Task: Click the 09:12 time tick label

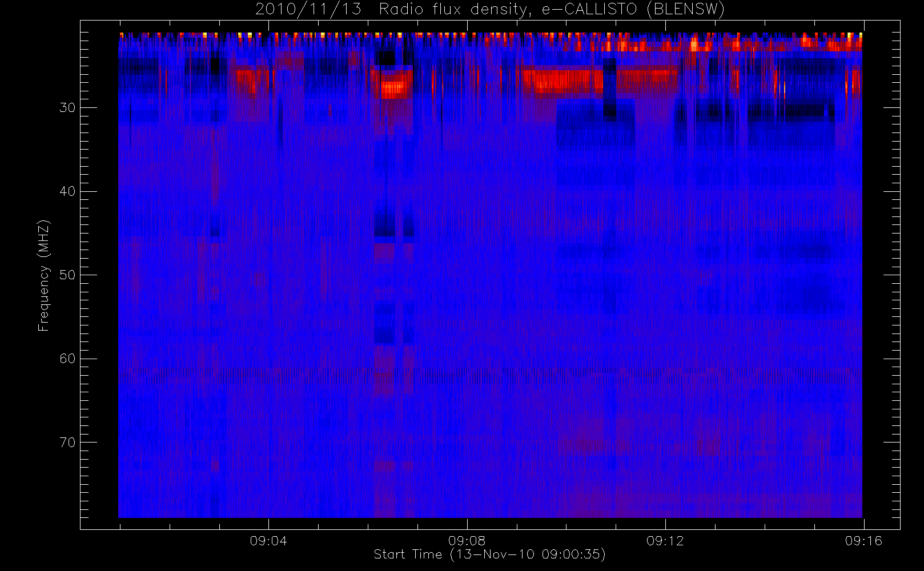Action: tap(665, 541)
